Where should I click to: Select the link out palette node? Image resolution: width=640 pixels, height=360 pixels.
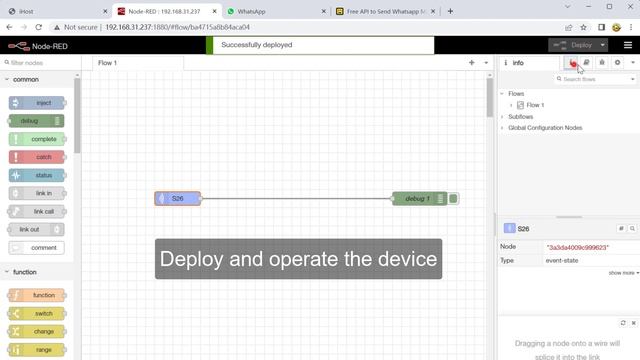click(x=37, y=229)
